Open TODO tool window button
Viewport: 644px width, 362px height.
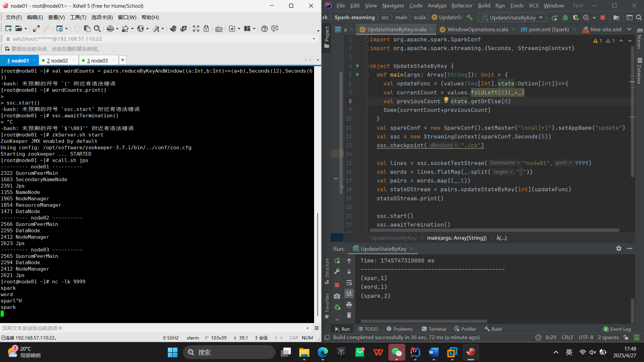tap(368, 329)
